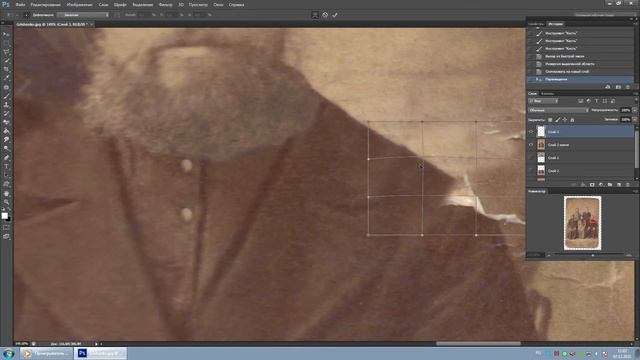
Task: Toggle Quick Mask mode in toolbox
Action: (x=6, y=228)
